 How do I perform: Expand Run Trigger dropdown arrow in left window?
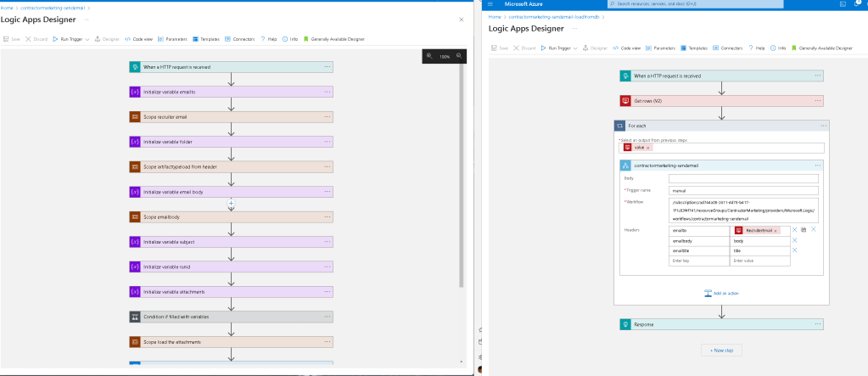(x=87, y=39)
